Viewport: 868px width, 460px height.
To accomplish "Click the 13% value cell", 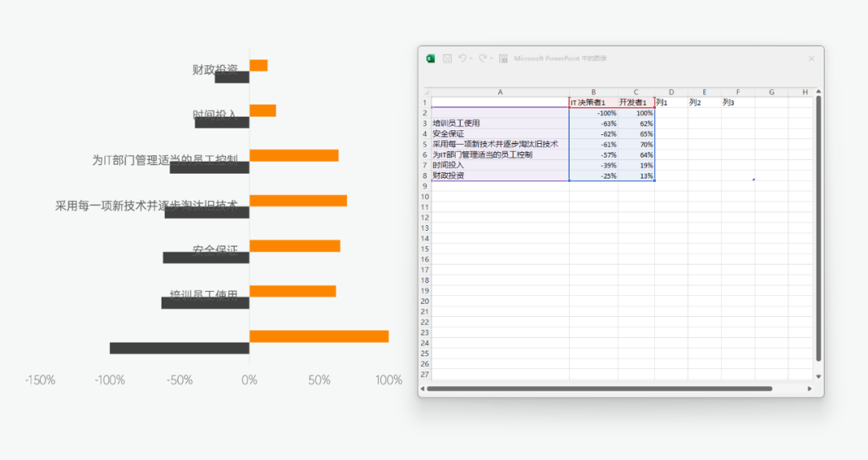I will coord(636,175).
